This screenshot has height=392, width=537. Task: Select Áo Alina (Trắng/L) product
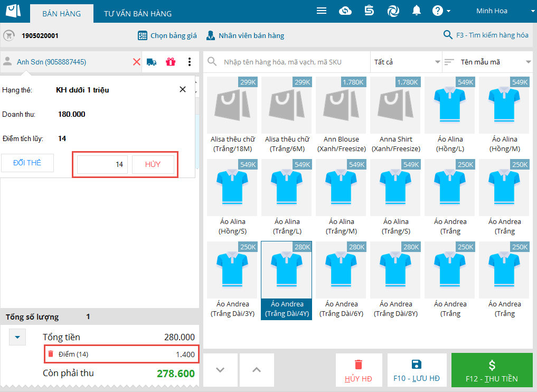[287, 198]
